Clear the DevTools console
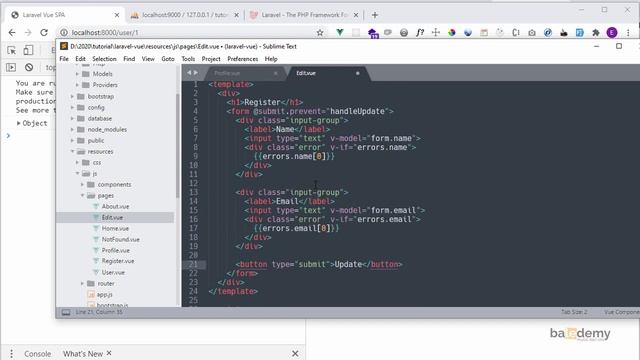 click(x=29, y=67)
